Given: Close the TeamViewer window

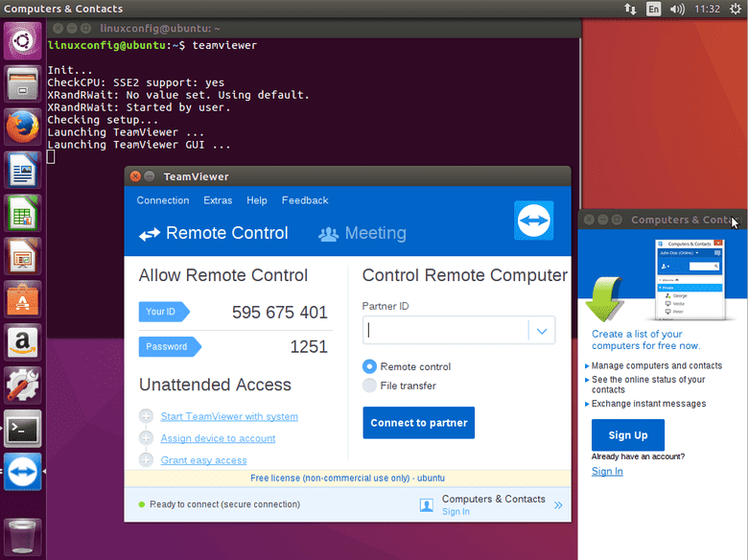Looking at the screenshot, I should pos(135,176).
